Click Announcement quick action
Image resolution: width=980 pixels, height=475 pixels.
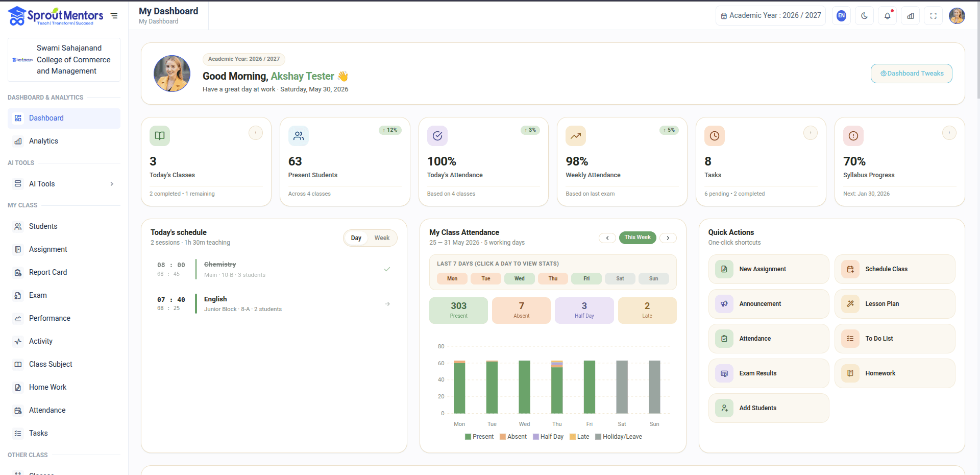[769, 304]
